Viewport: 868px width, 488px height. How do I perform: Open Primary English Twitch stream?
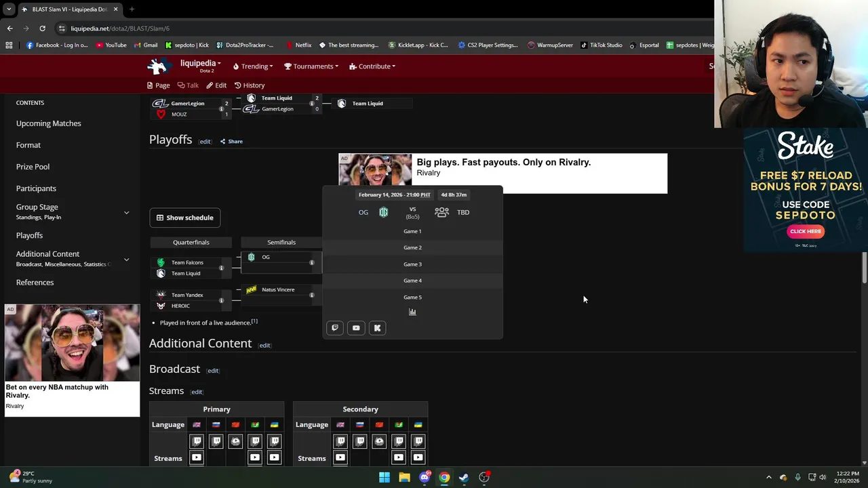[197, 441]
